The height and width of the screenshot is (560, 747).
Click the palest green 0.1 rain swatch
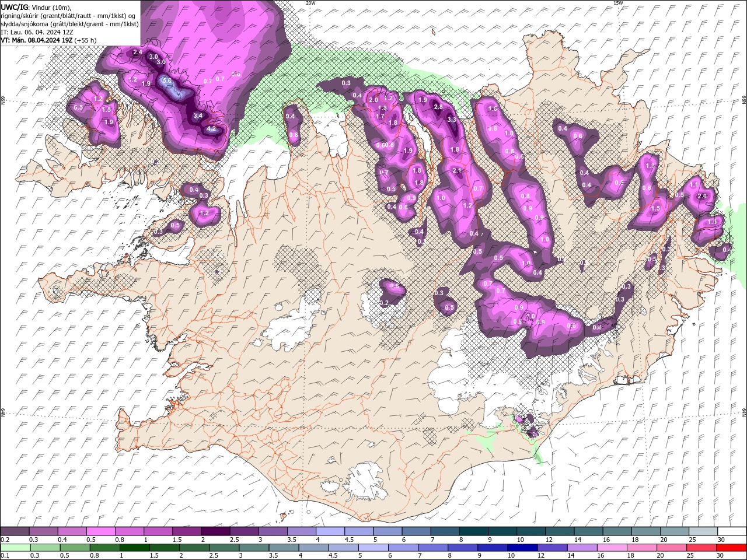pos(15,548)
